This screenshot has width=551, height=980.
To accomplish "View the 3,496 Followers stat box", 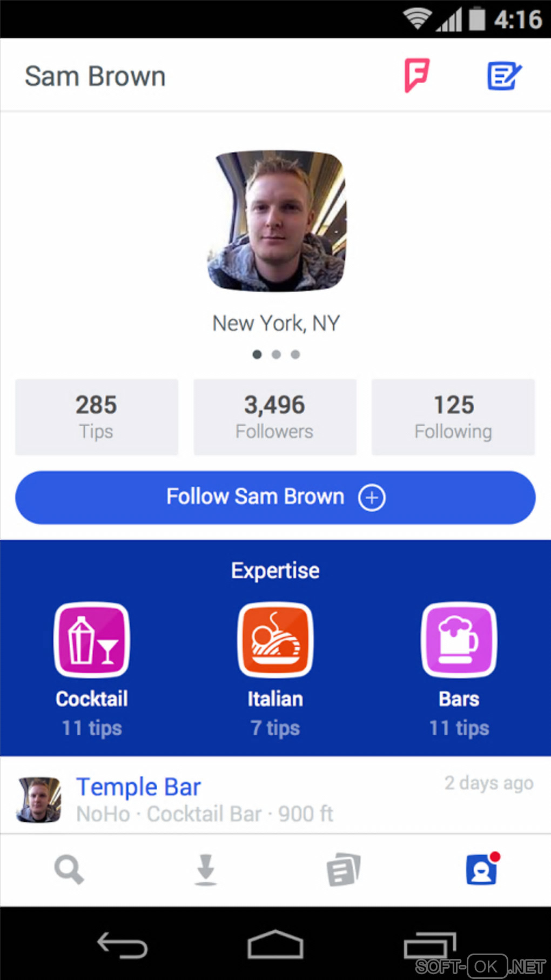I will [275, 417].
